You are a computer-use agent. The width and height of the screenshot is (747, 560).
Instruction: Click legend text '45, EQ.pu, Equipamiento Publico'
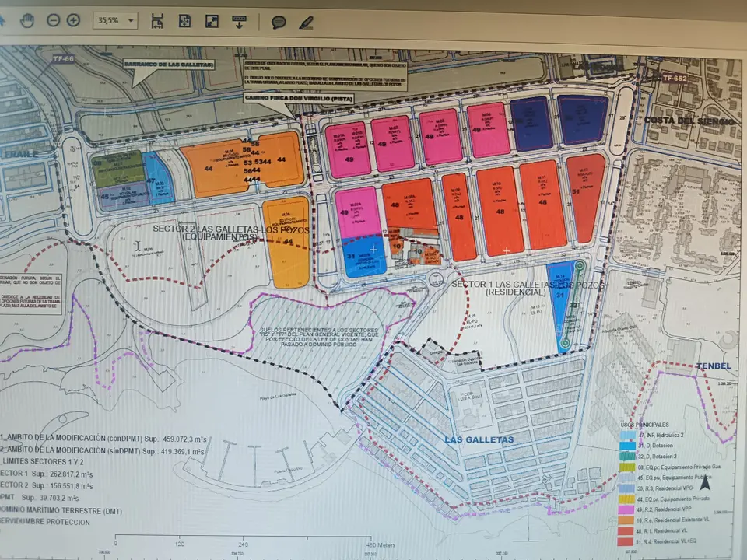[x=675, y=478]
